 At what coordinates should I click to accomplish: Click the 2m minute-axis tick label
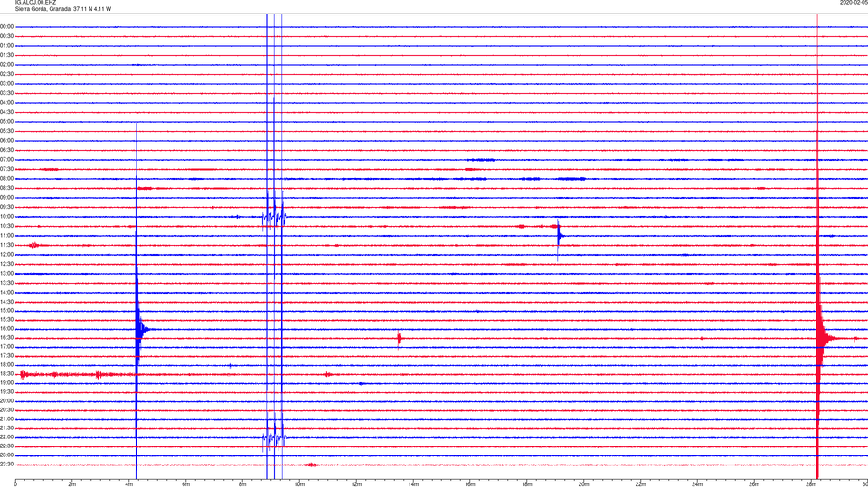click(72, 484)
